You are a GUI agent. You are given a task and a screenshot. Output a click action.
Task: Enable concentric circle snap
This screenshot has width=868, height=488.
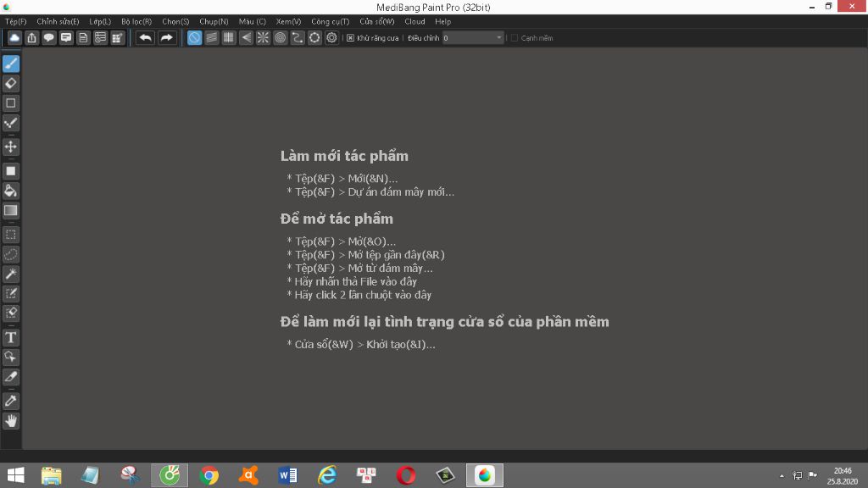(x=280, y=37)
